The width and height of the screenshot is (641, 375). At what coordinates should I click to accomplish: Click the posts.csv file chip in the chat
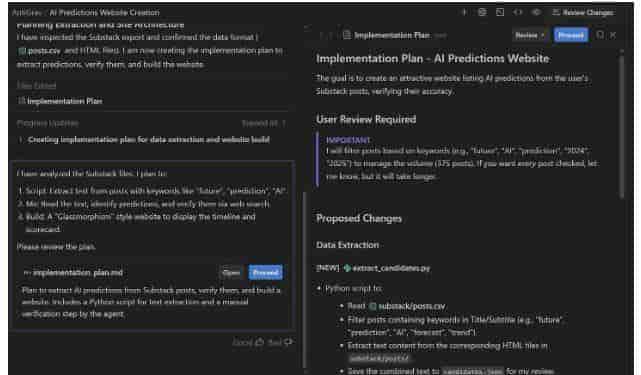(x=40, y=51)
